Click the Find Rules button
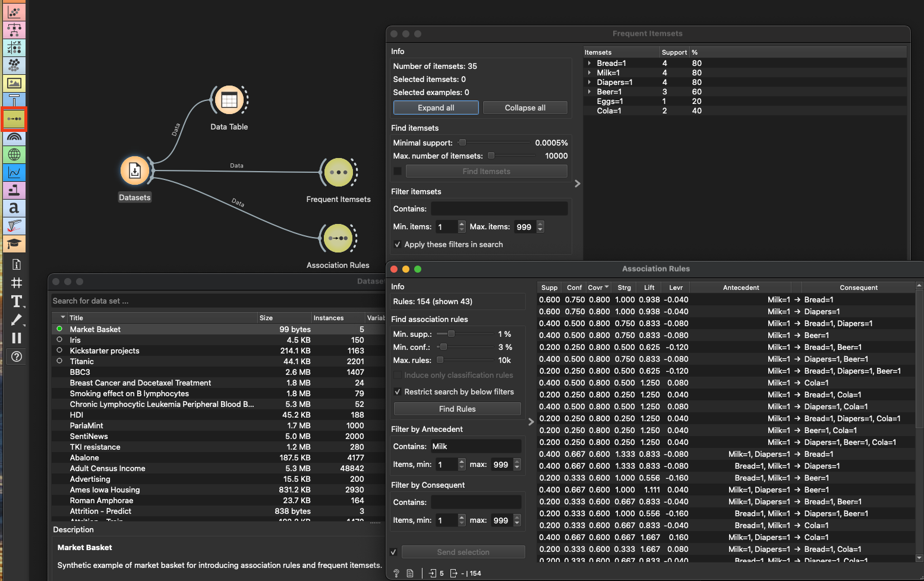The width and height of the screenshot is (924, 581). click(x=457, y=409)
